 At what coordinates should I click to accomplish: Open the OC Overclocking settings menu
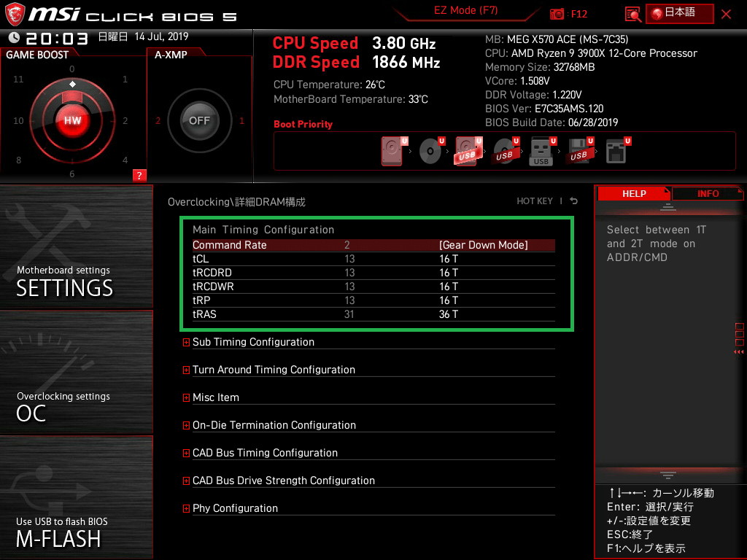tap(76, 373)
